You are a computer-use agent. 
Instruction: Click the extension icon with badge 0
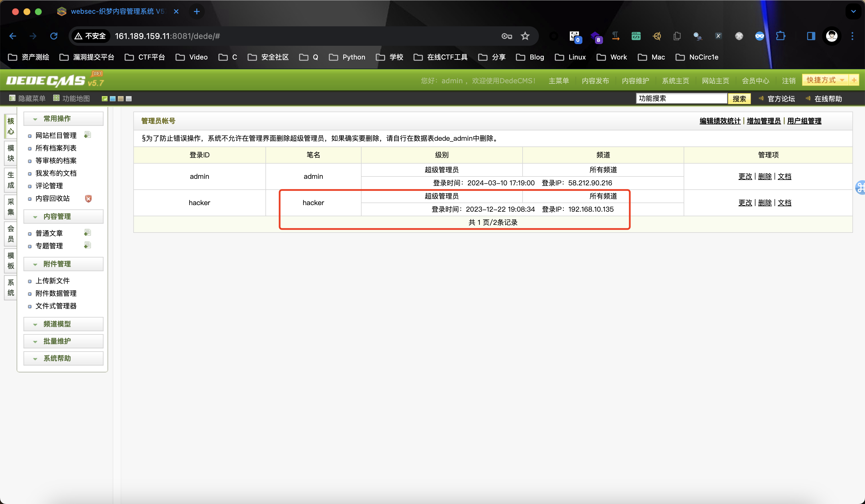[575, 37]
